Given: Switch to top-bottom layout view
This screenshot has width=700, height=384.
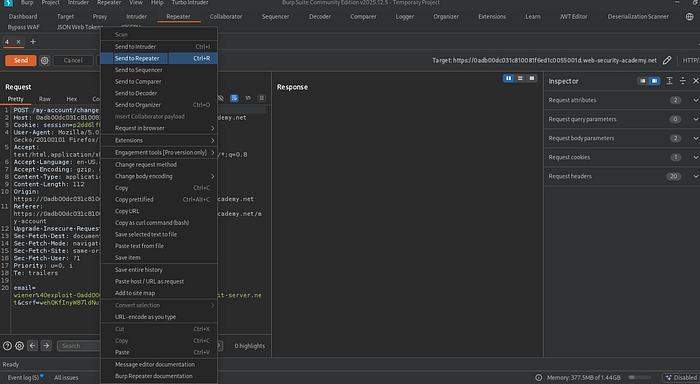Looking at the screenshot, I should tap(520, 78).
